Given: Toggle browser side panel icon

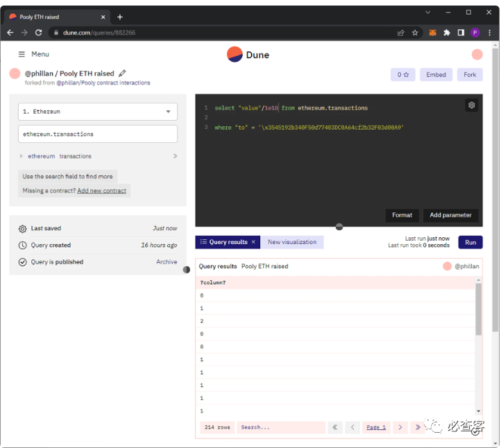Looking at the screenshot, I should coord(461,33).
